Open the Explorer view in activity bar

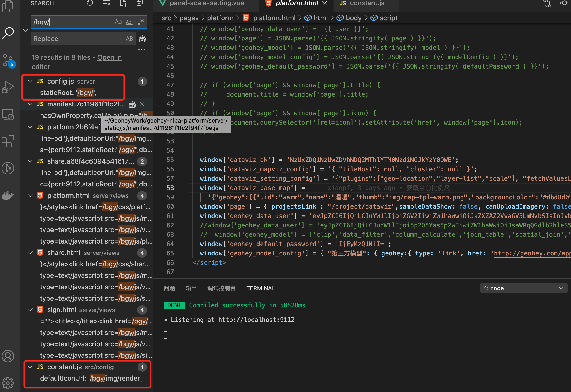[x=8, y=6]
